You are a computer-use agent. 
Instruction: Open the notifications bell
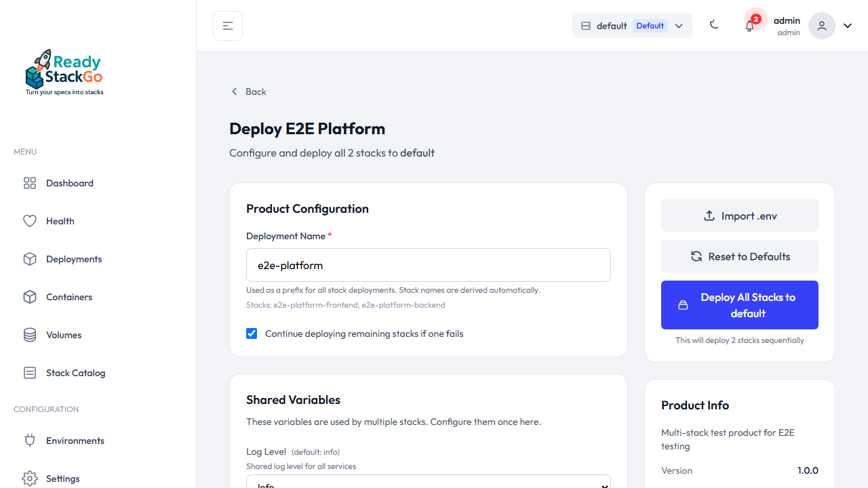(x=749, y=25)
